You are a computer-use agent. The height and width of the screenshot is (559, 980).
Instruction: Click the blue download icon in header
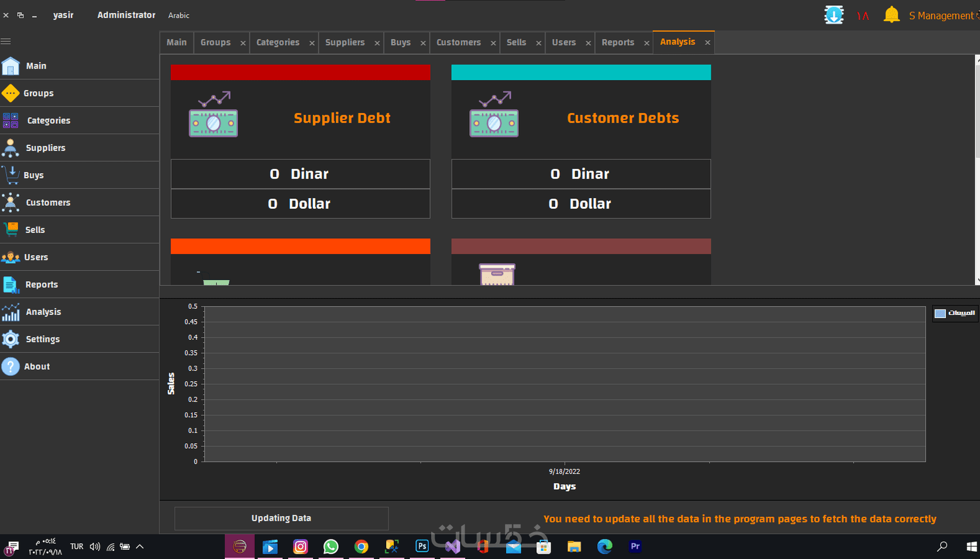834,15
